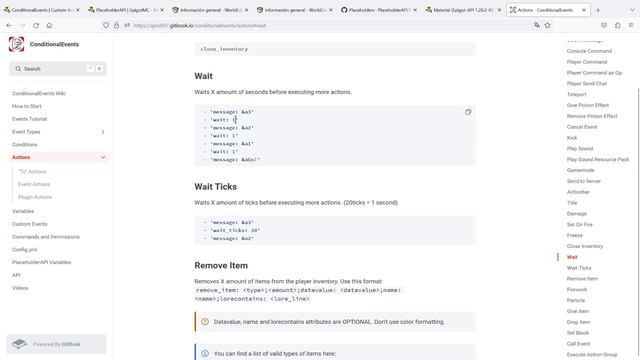Screen dimensions: 640x360
Task: Open the browser hamburger menu
Action: coord(631,25)
